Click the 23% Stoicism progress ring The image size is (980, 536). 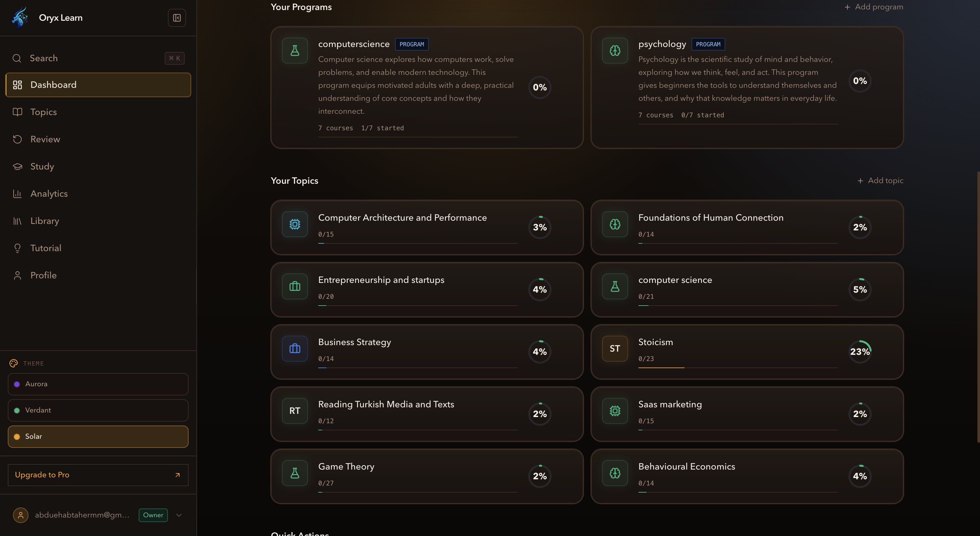860,352
